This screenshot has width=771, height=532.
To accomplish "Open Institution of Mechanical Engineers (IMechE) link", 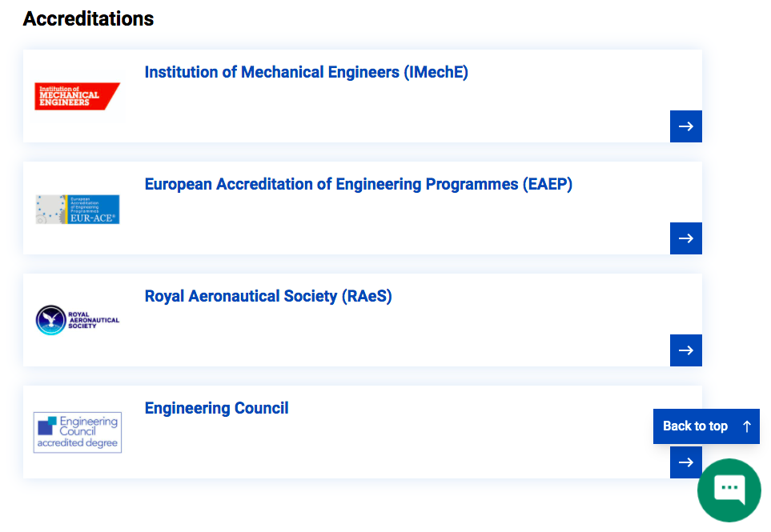I will click(x=307, y=72).
